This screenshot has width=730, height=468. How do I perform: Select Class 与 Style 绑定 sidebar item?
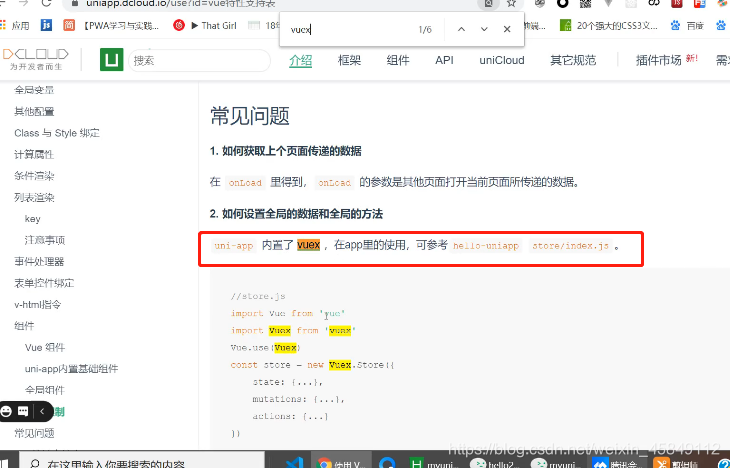(57, 133)
